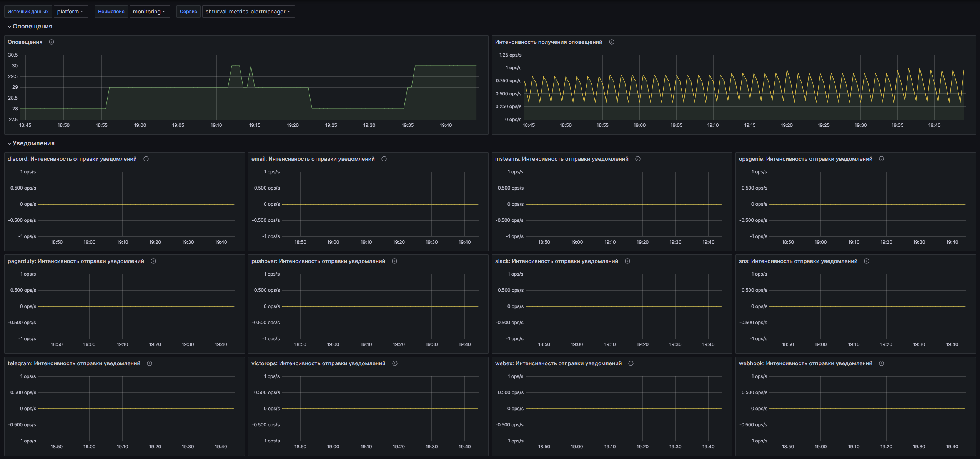
Task: Click the Неймспейс variable label
Action: [111, 12]
